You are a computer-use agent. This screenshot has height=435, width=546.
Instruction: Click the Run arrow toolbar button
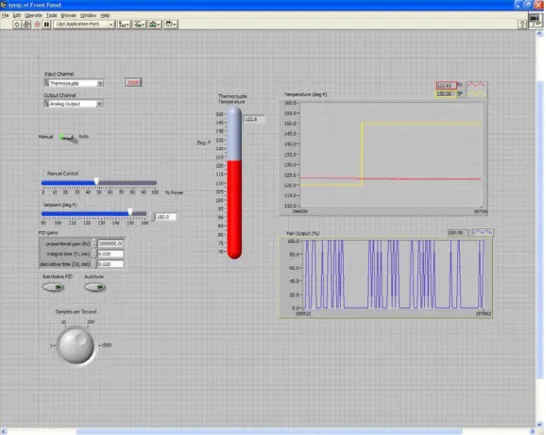(x=17, y=24)
